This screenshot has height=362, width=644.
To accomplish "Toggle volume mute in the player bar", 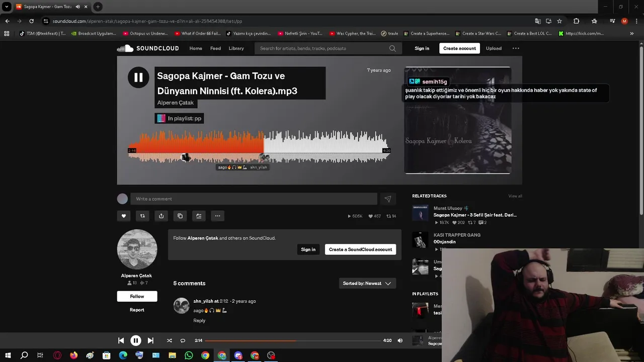I will pyautogui.click(x=400, y=340).
